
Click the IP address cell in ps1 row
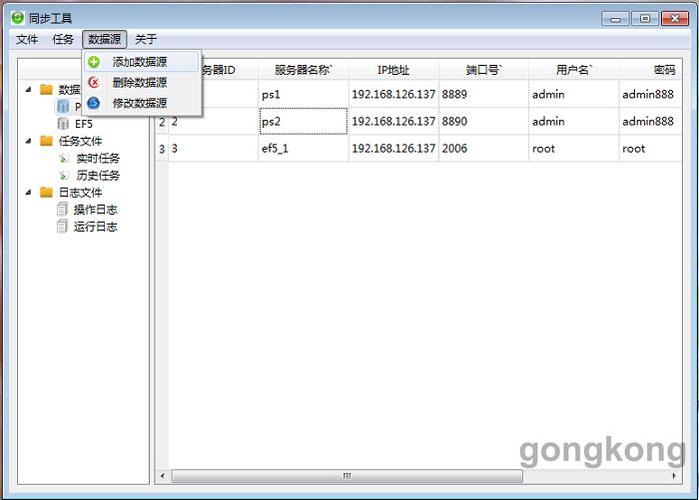394,94
